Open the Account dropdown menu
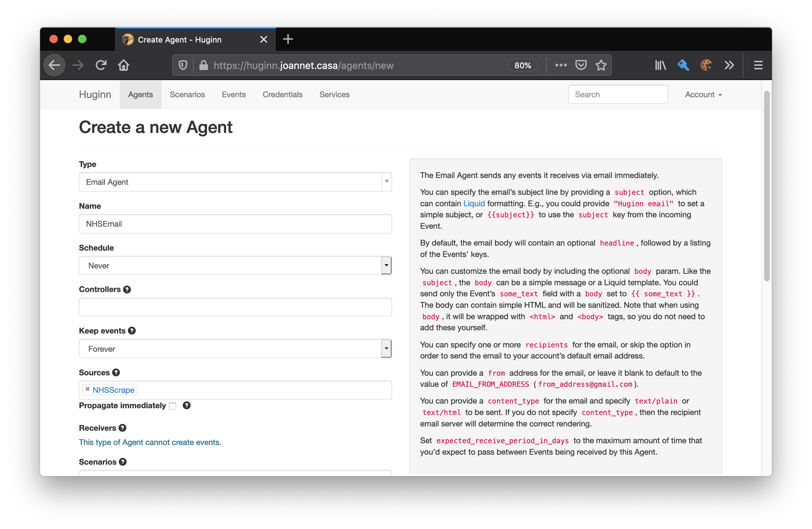812x529 pixels. click(x=703, y=94)
